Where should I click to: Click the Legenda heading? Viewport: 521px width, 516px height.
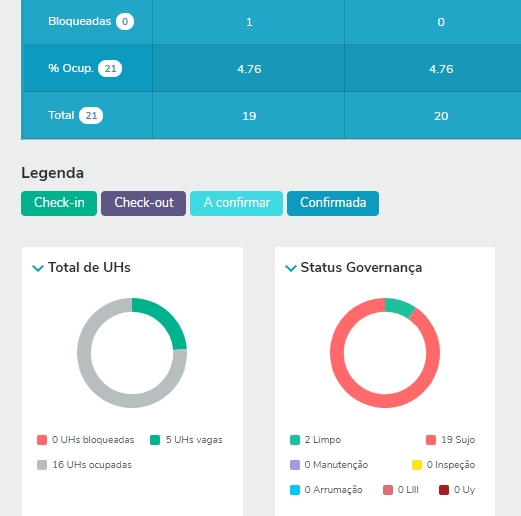[x=52, y=173]
